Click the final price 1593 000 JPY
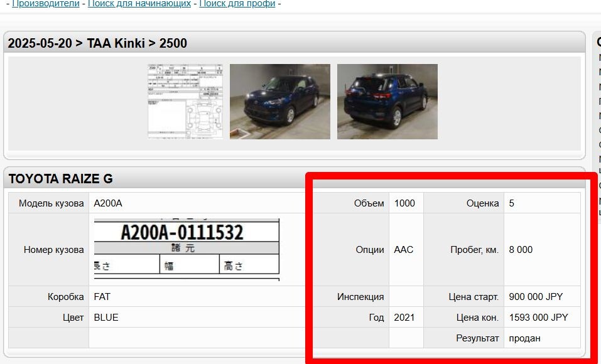 click(x=538, y=318)
